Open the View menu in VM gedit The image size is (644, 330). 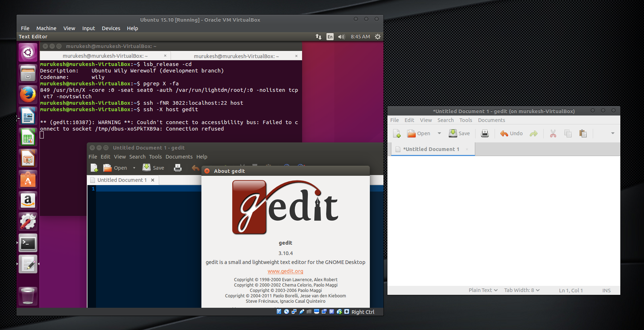coord(120,157)
